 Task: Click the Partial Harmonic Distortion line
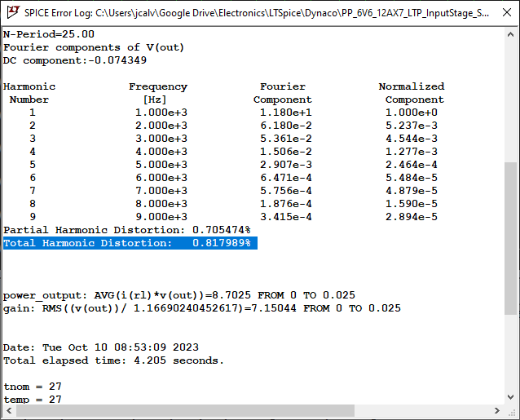click(127, 230)
